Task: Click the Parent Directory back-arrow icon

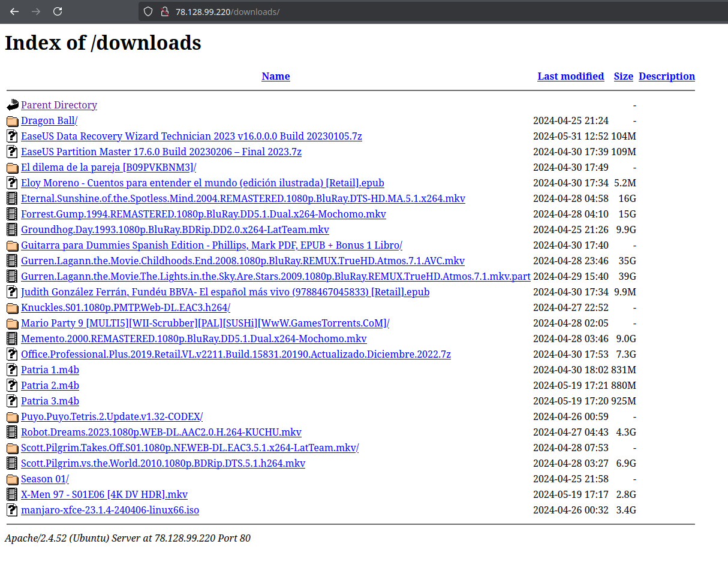Action: (12, 105)
